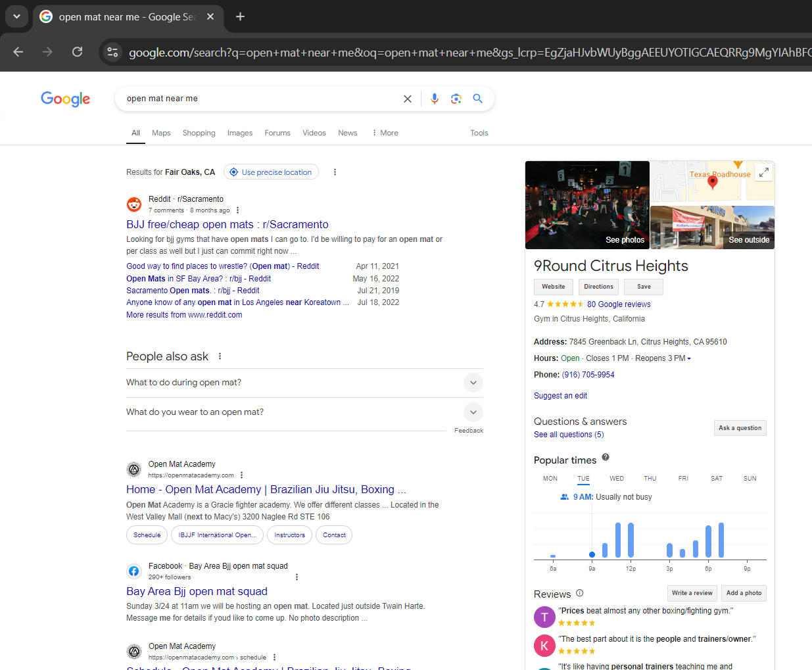Open See photos thumbnail for 9Round
The width and height of the screenshot is (812, 670).
click(x=587, y=205)
